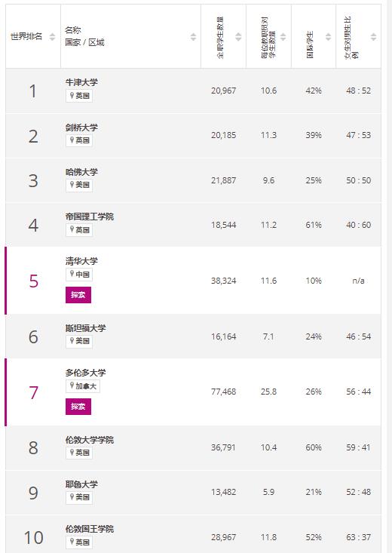The width and height of the screenshot is (392, 553).
Task: Open the 帝国理工学院 university link
Action: click(90, 217)
